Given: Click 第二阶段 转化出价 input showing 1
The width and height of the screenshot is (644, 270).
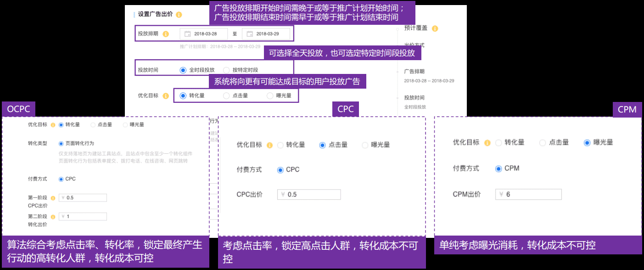Looking at the screenshot, I should click(83, 216).
